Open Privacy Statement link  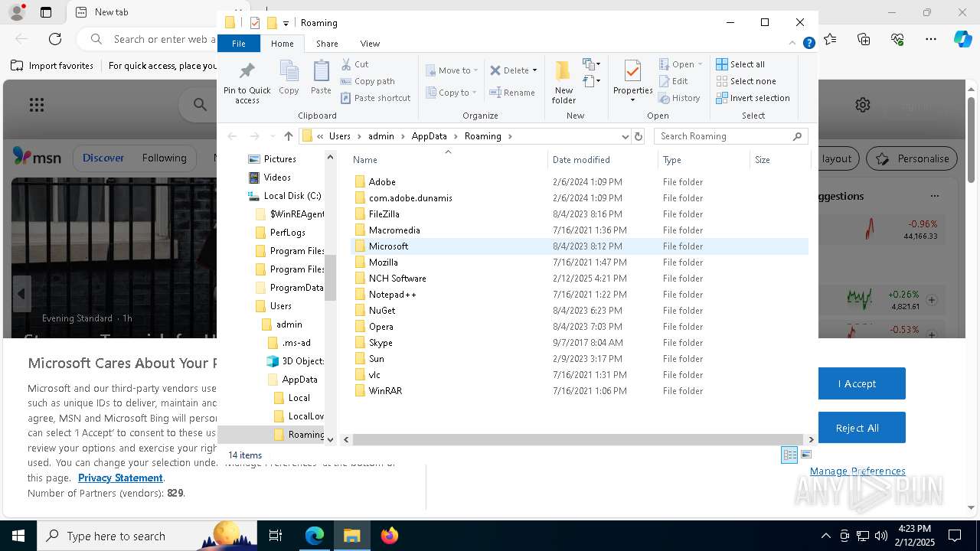tap(120, 478)
